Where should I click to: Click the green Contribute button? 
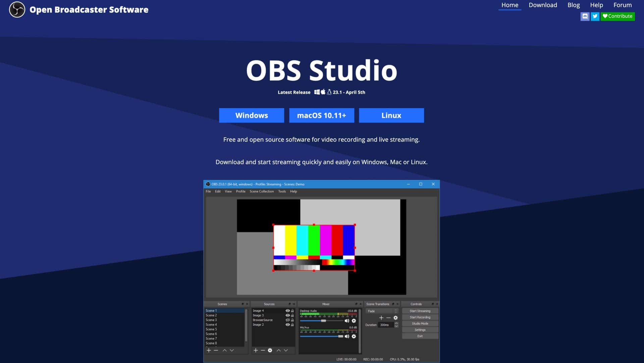pyautogui.click(x=618, y=16)
